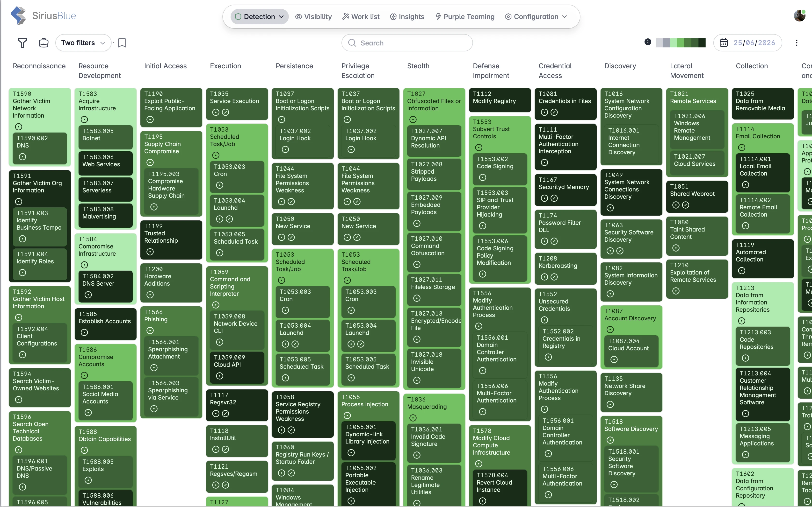The height and width of the screenshot is (507, 812).
Task: Select the T1208 Kerberoasting technique card
Action: 565,268
